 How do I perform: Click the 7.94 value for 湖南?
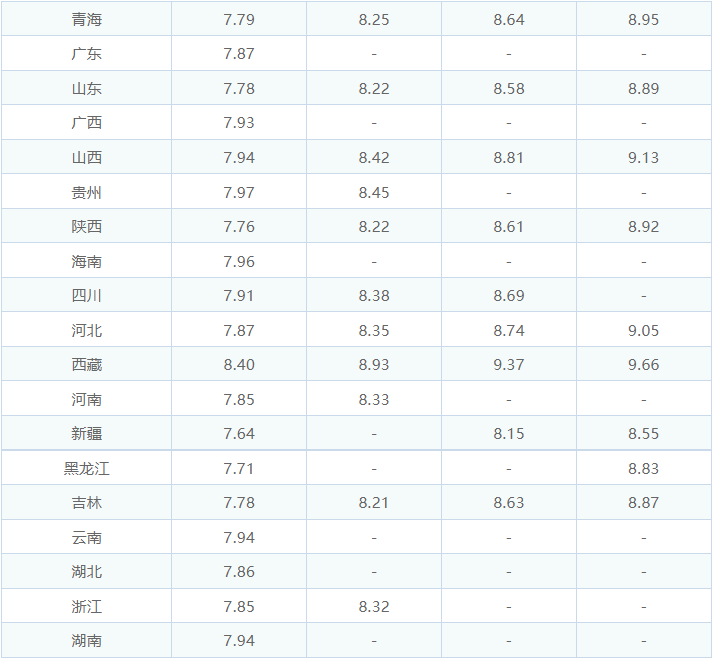239,641
